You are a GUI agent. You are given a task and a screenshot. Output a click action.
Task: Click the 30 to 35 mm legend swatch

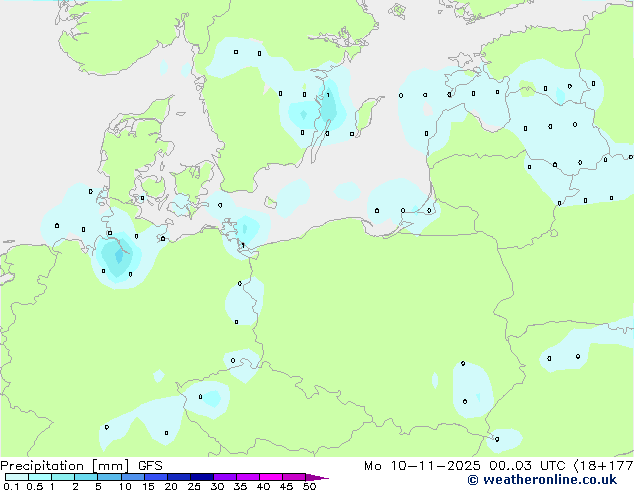(224, 477)
